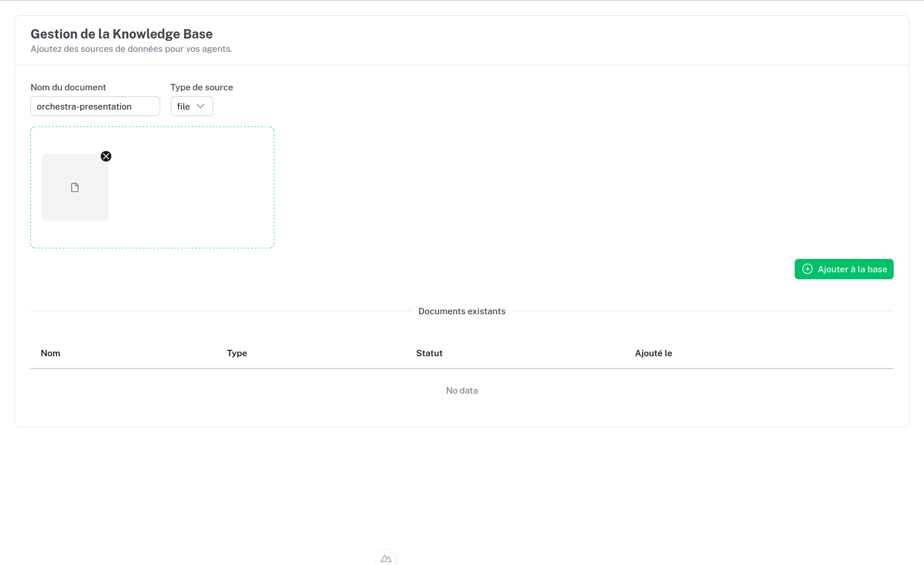
Task: Click the document icon in the file preview
Action: pyautogui.click(x=75, y=188)
